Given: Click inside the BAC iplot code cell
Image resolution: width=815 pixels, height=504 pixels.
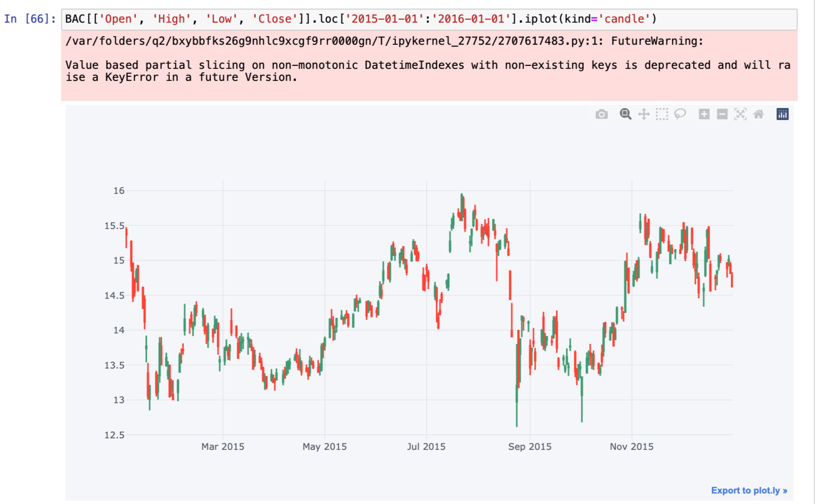Looking at the screenshot, I should click(x=427, y=19).
